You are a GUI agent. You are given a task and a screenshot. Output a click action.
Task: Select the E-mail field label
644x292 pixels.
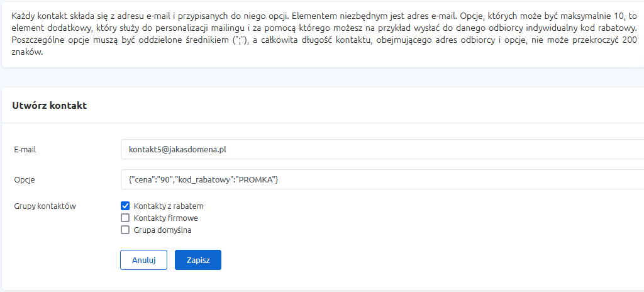[x=25, y=150]
